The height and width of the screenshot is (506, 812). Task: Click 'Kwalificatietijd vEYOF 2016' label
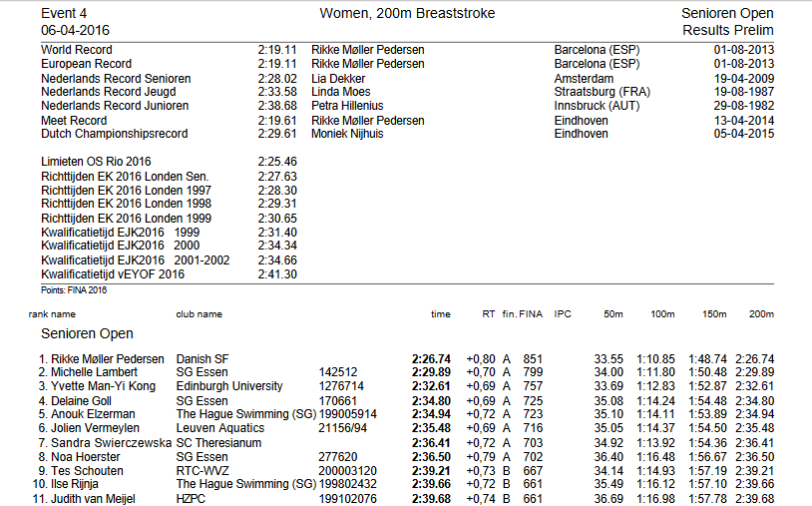113,274
